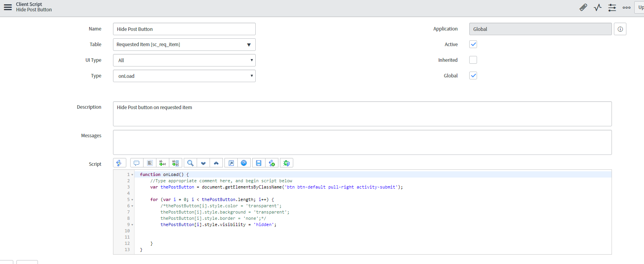Click line number 10 in gutter
The height and width of the screenshot is (264, 644).
tap(127, 231)
